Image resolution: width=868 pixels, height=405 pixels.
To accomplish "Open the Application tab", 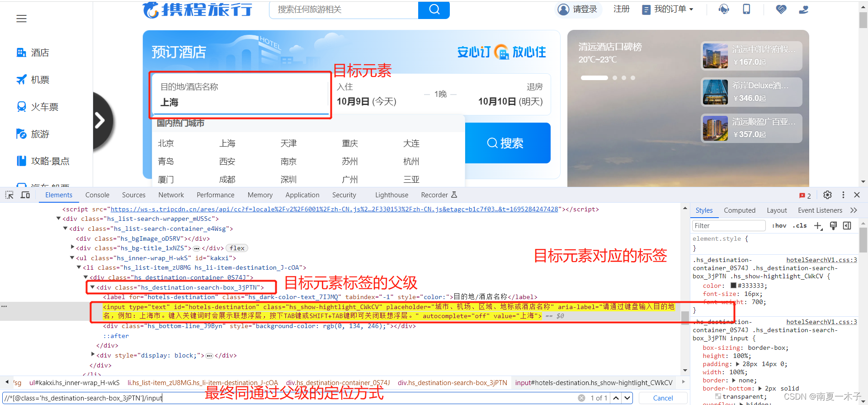I will coord(302,195).
